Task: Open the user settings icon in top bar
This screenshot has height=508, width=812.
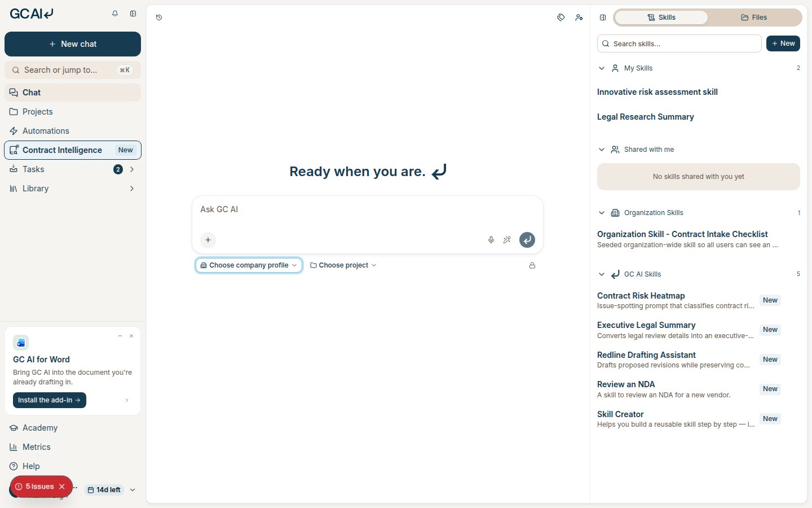Action: (x=579, y=17)
